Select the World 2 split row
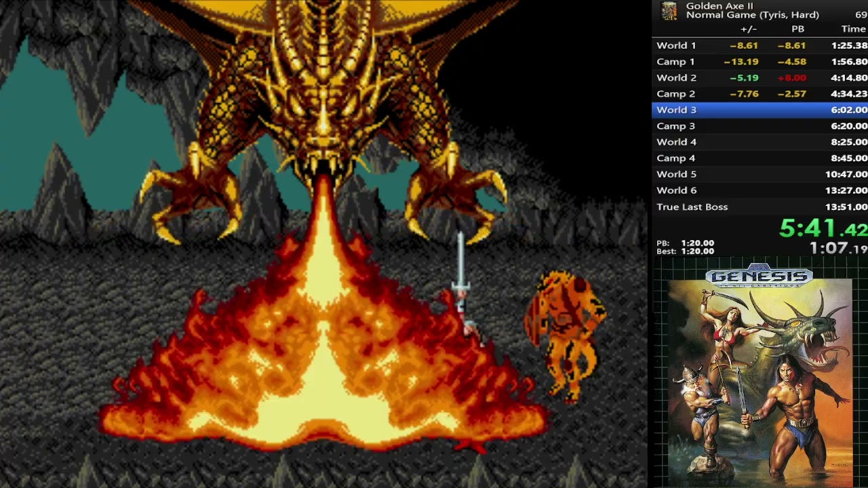 [759, 78]
